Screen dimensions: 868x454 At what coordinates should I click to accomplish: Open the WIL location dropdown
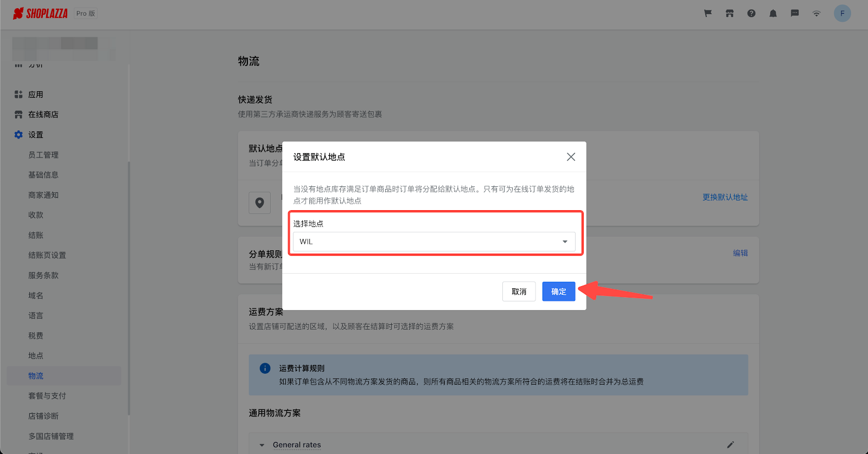pyautogui.click(x=434, y=242)
